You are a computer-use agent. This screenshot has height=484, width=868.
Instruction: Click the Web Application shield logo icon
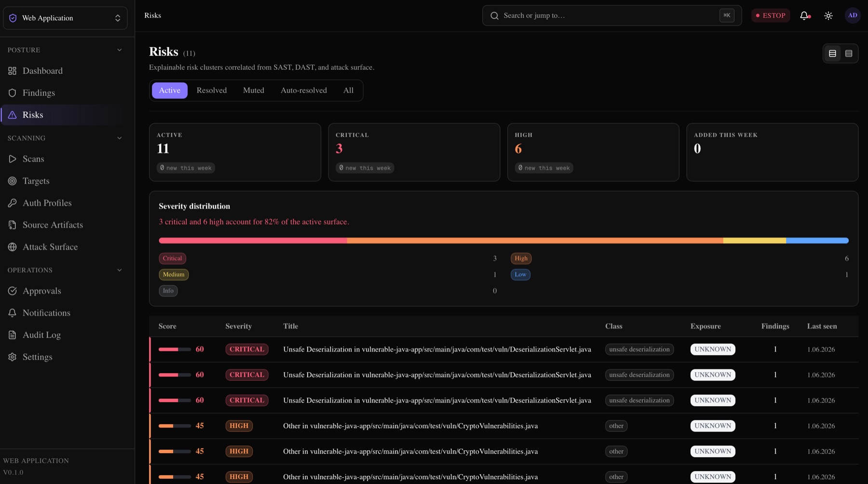pyautogui.click(x=13, y=18)
